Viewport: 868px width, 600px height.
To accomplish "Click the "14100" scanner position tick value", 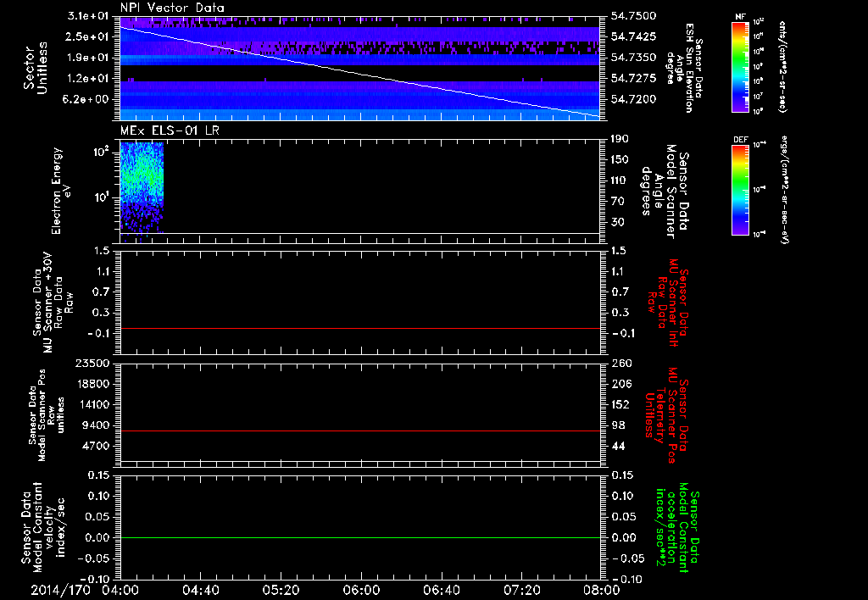I will point(92,404).
